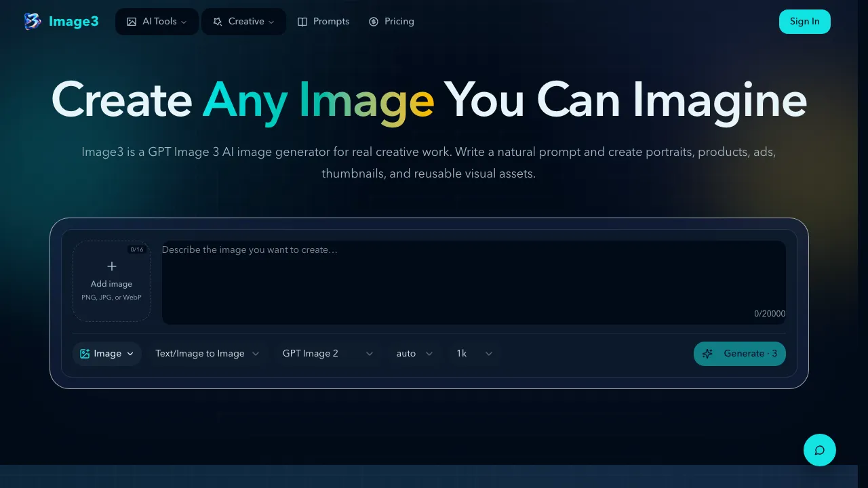Expand the Creative chevron
The image size is (868, 488).
(271, 22)
